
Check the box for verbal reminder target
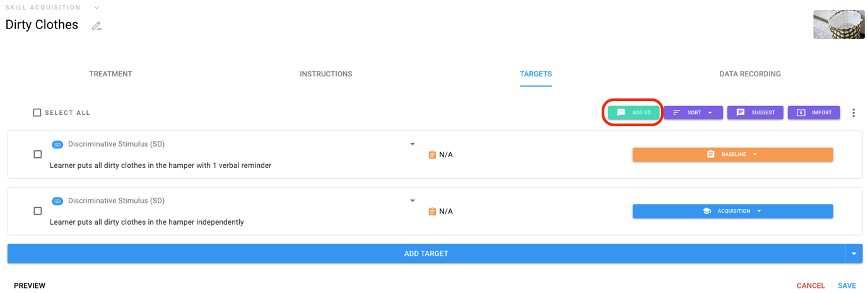tap(38, 155)
